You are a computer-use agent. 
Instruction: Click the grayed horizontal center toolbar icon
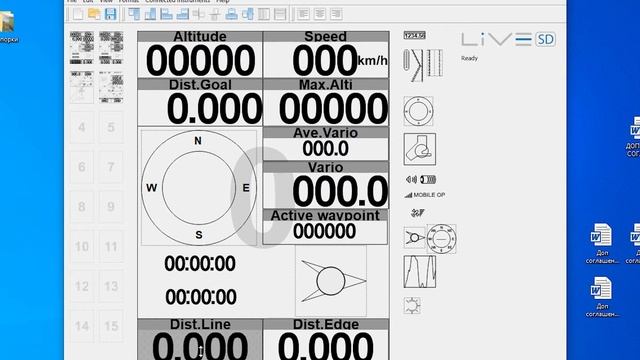199,14
